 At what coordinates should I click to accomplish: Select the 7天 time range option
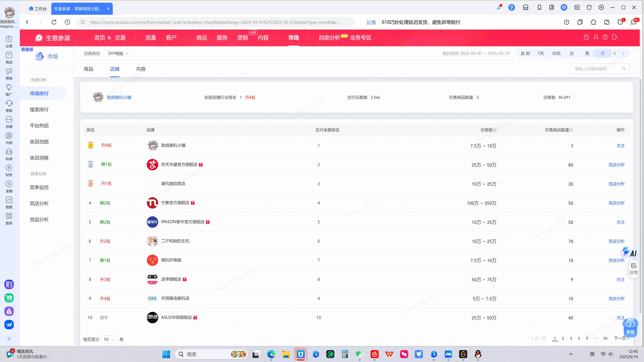541,53
